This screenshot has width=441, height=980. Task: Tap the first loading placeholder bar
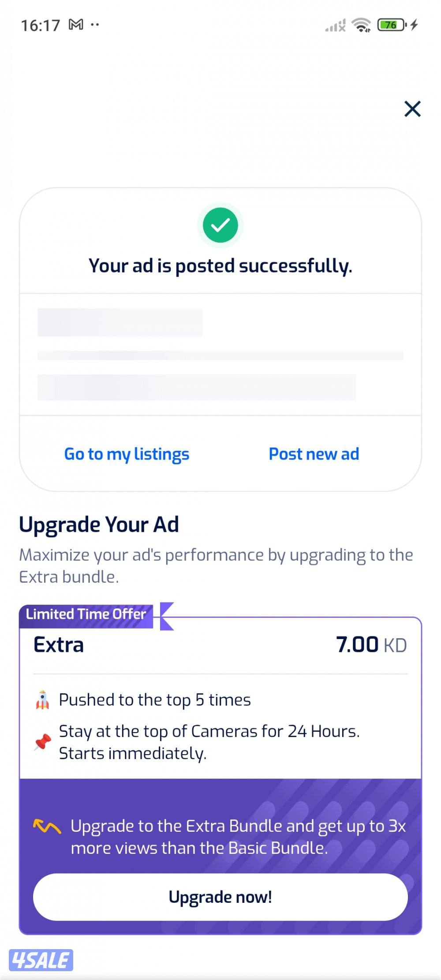[x=120, y=322]
